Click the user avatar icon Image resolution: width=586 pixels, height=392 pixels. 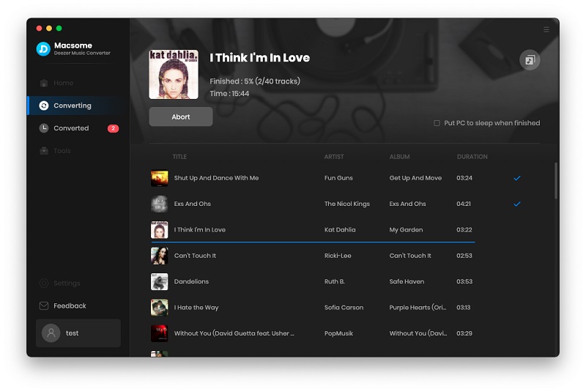51,333
